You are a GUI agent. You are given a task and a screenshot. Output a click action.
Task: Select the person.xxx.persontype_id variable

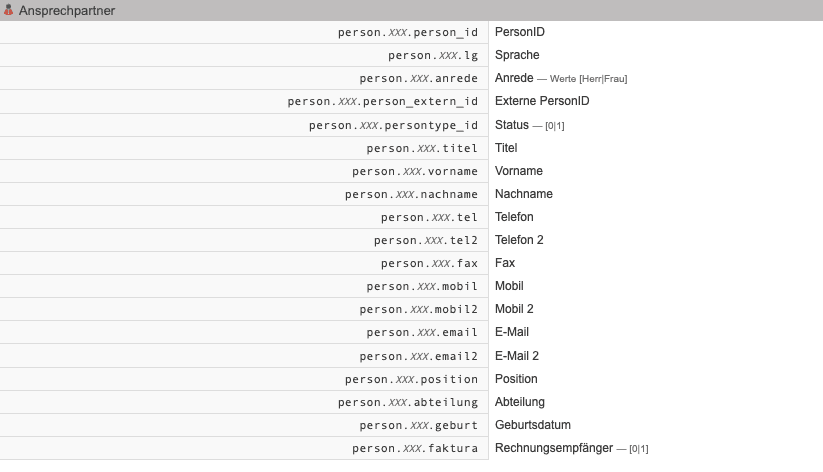[x=393, y=125]
